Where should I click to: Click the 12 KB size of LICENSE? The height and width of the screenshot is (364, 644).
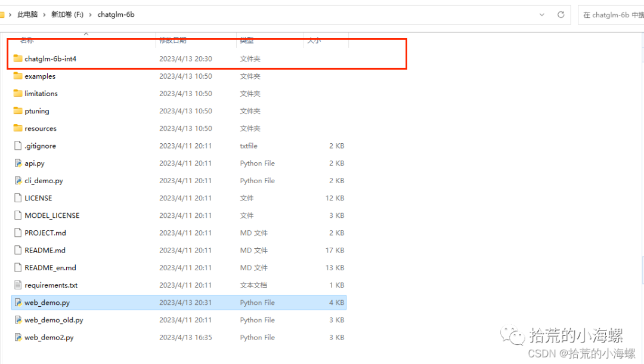click(x=335, y=198)
